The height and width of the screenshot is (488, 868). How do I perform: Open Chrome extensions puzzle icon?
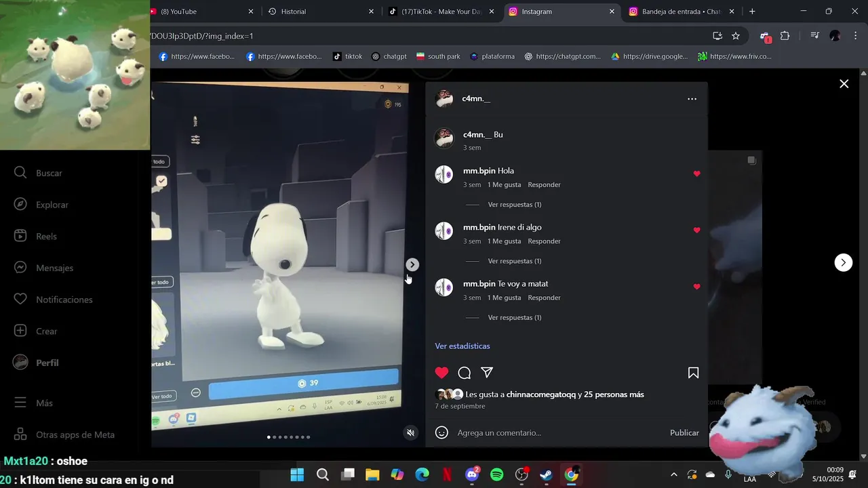point(785,36)
